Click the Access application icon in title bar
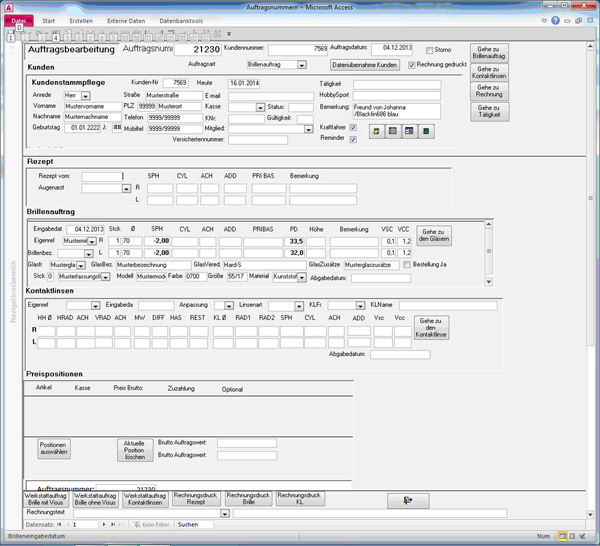The width and height of the screenshot is (600, 546). point(8,7)
